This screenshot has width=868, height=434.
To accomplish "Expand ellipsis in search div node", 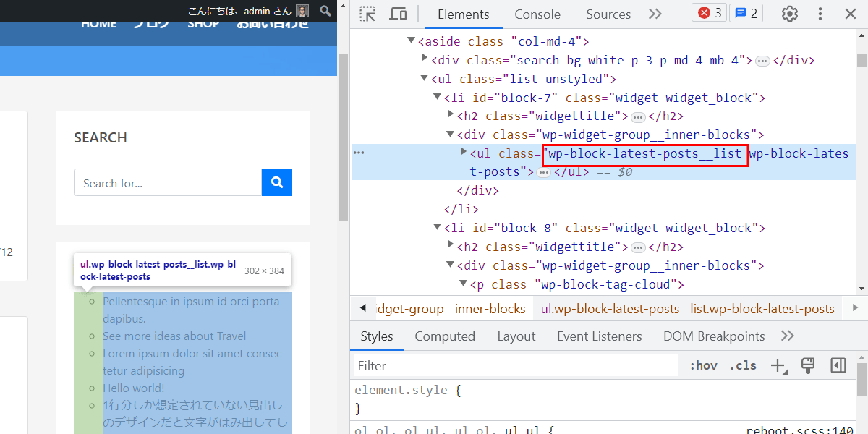I will coord(762,61).
